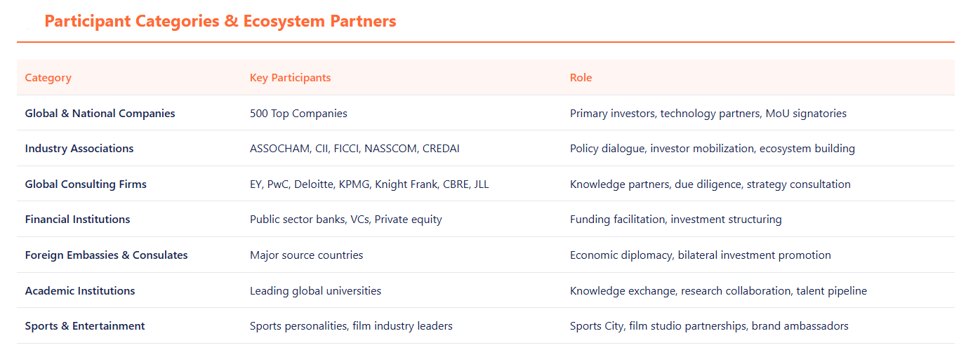Click the 'Leading global universities' cell

(315, 291)
